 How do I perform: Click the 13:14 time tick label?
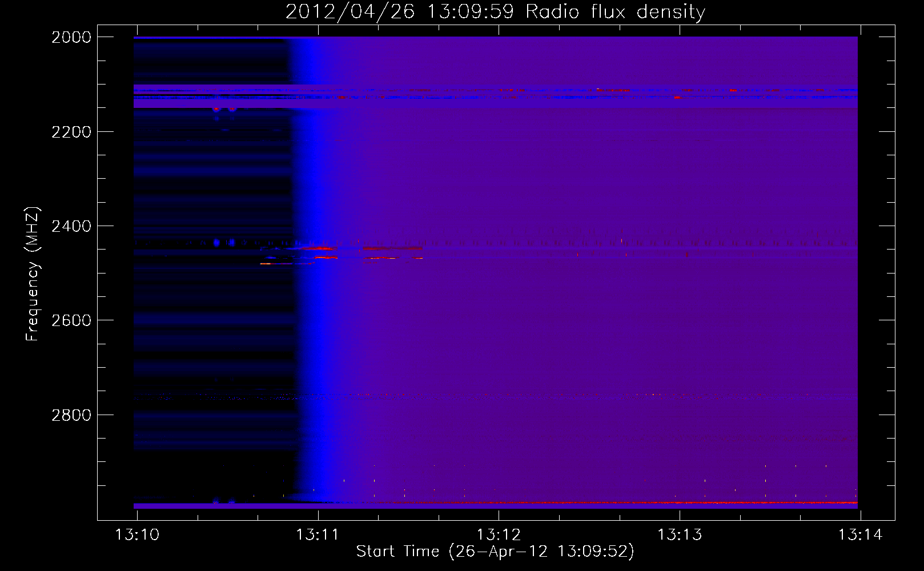860,535
